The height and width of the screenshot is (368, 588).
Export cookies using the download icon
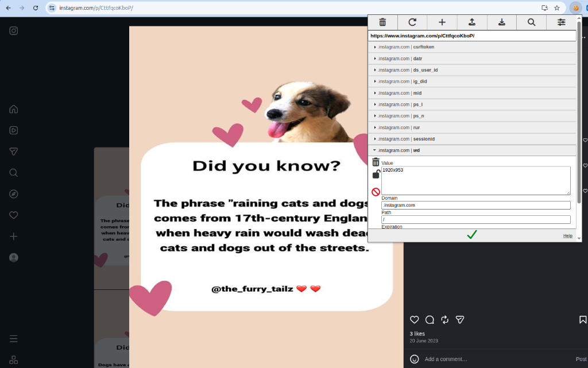pos(502,22)
